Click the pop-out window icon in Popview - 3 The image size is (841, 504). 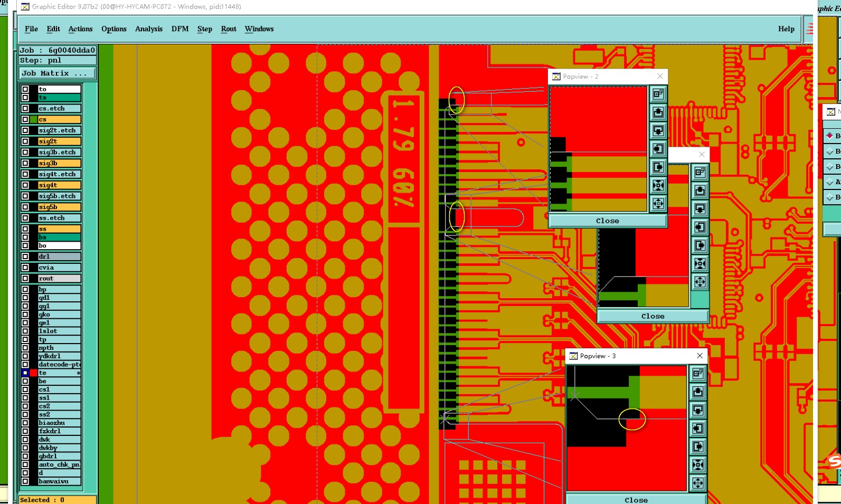[x=697, y=374]
